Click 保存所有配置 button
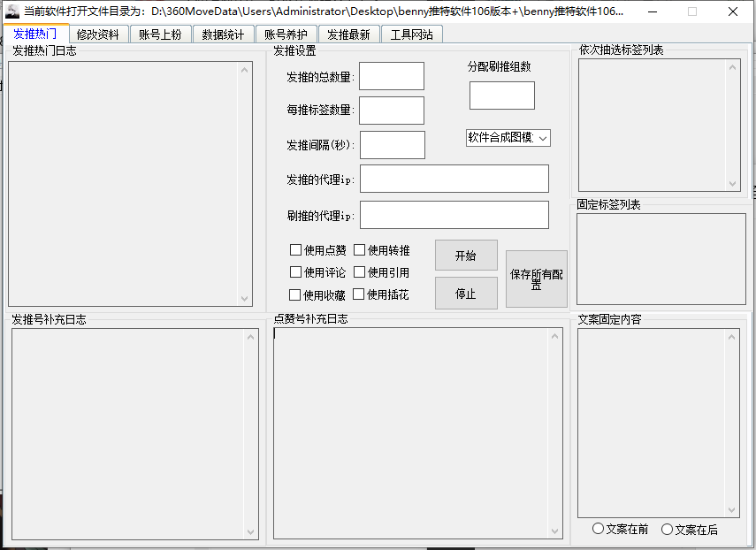 pyautogui.click(x=536, y=279)
